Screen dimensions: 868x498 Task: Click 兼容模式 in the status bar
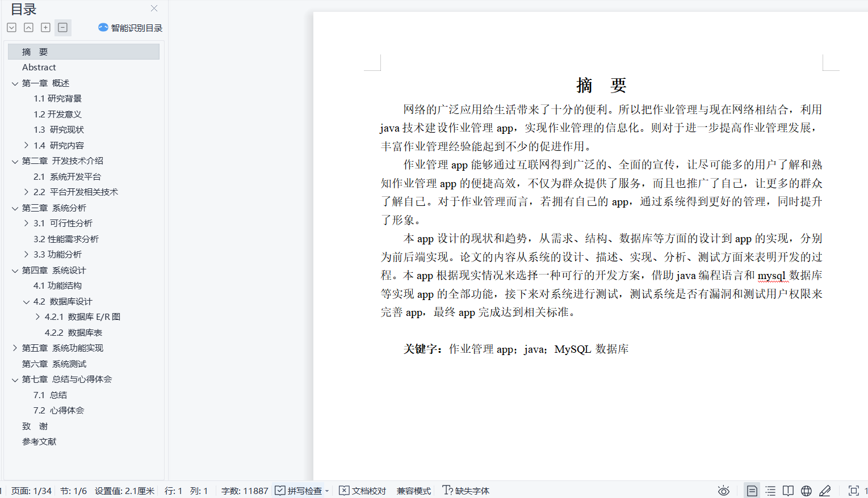click(x=413, y=490)
